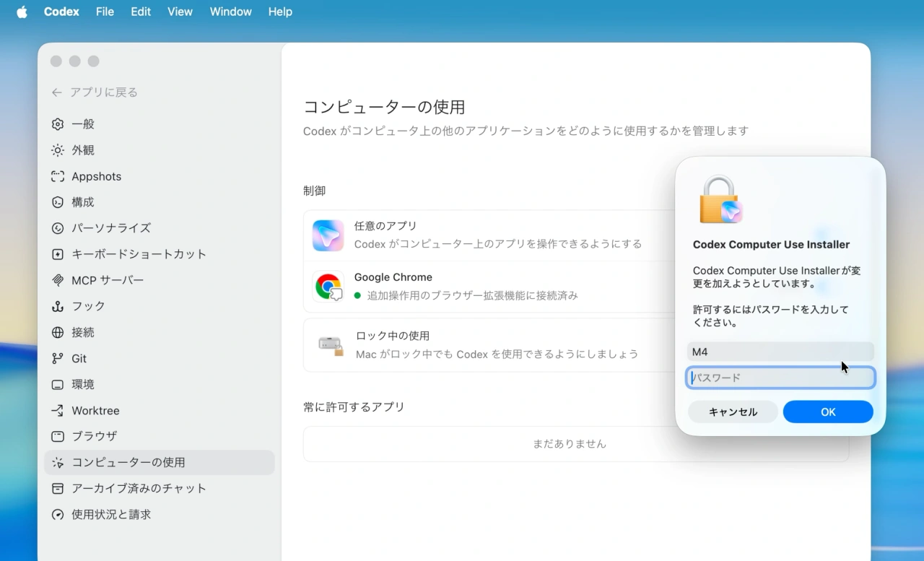Open the MCP サーバー icon
Viewport: 924px width, 561px height.
[x=58, y=280]
